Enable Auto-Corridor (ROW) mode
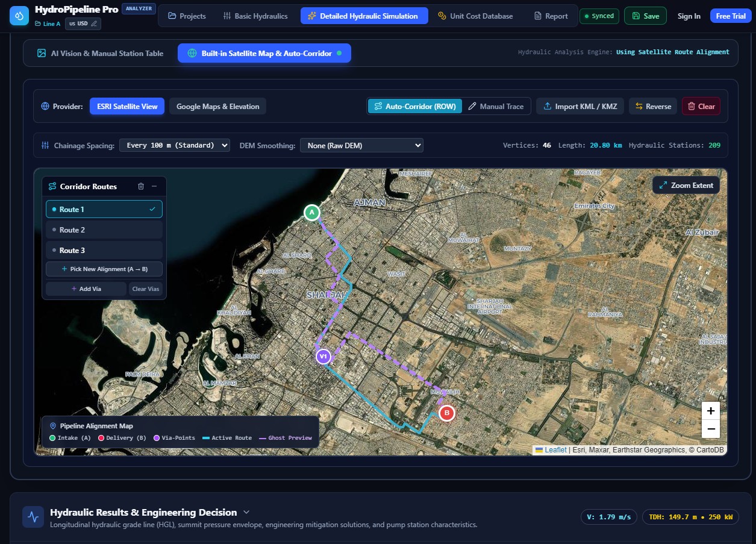 [415, 107]
